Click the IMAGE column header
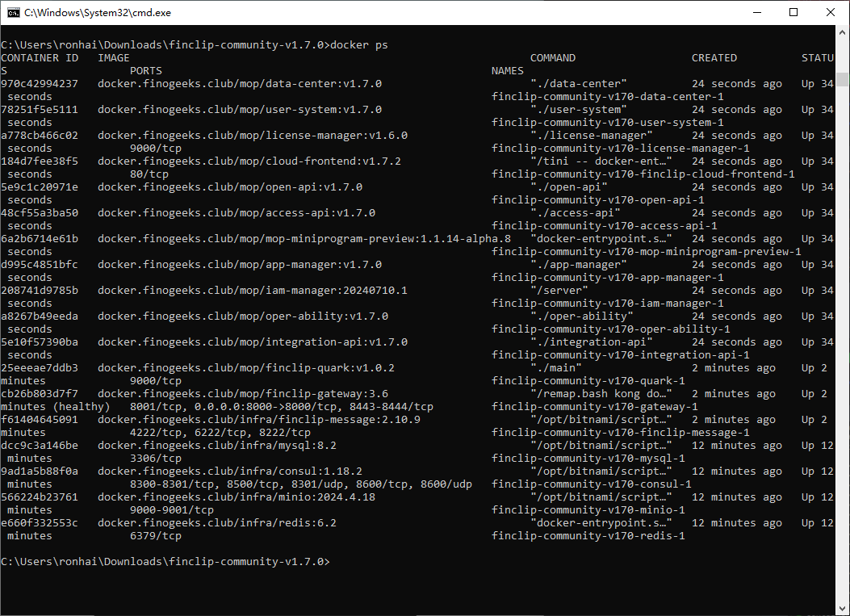Screen dimensions: 850x616 pos(114,58)
